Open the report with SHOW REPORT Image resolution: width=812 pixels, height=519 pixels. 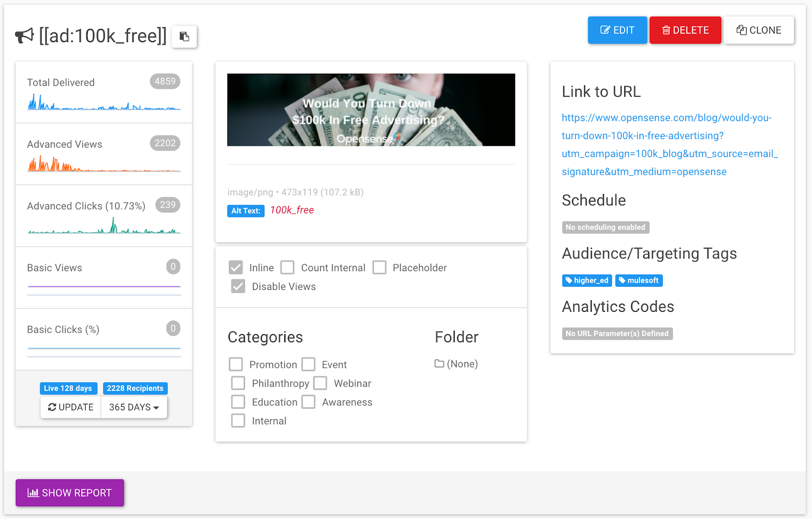(x=70, y=493)
